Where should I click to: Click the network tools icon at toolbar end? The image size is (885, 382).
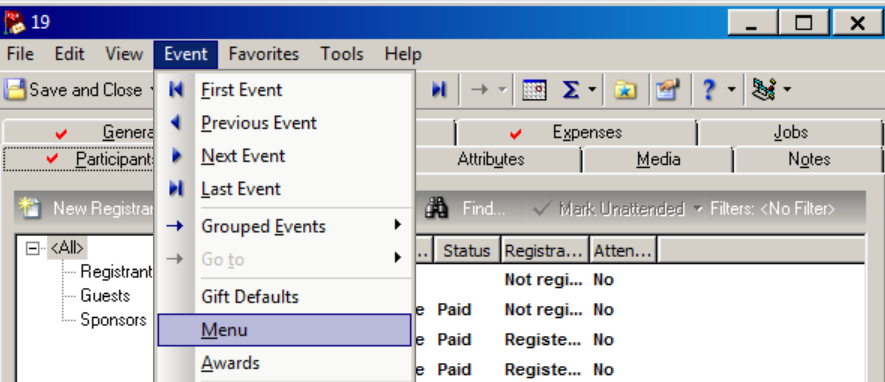(764, 89)
